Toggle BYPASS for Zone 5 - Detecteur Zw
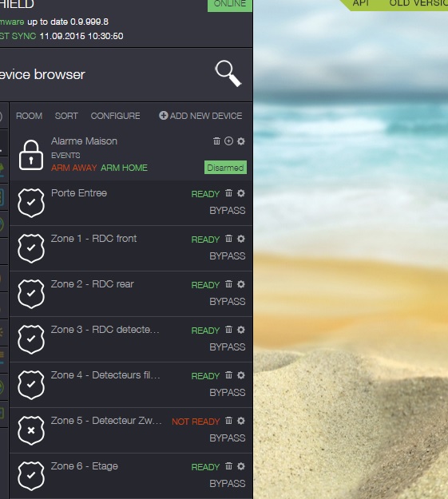This screenshot has height=499, width=448. (228, 438)
